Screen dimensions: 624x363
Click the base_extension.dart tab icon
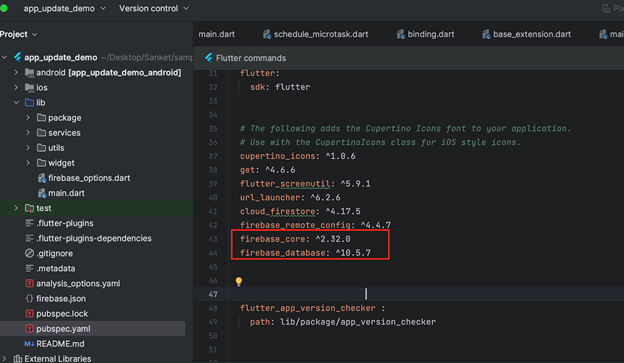tap(486, 34)
